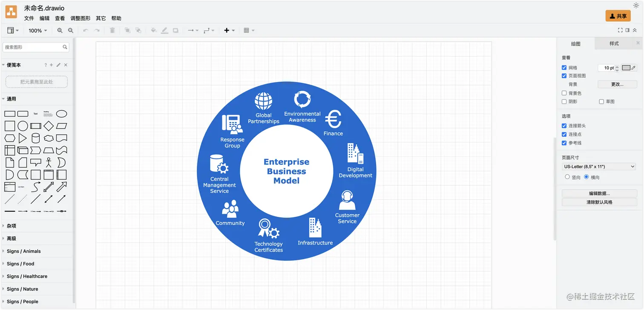
Task: Toggle the format panel icon
Action: (627, 30)
